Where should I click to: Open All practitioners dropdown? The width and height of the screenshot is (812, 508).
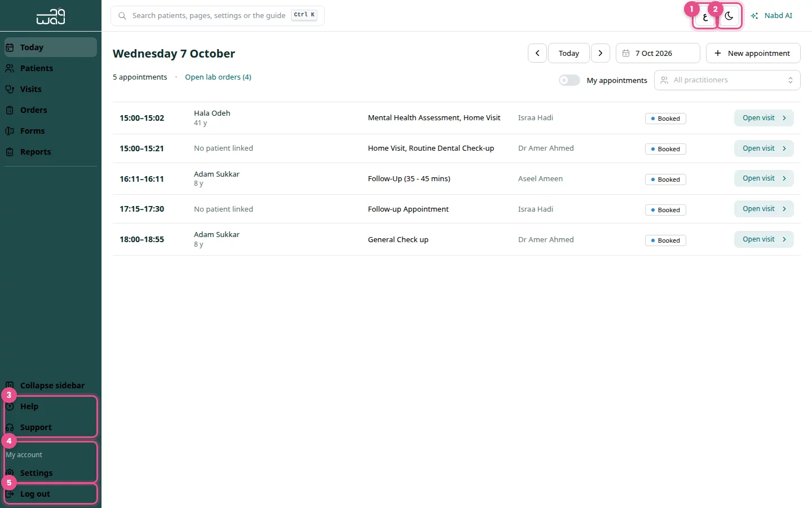pos(727,80)
